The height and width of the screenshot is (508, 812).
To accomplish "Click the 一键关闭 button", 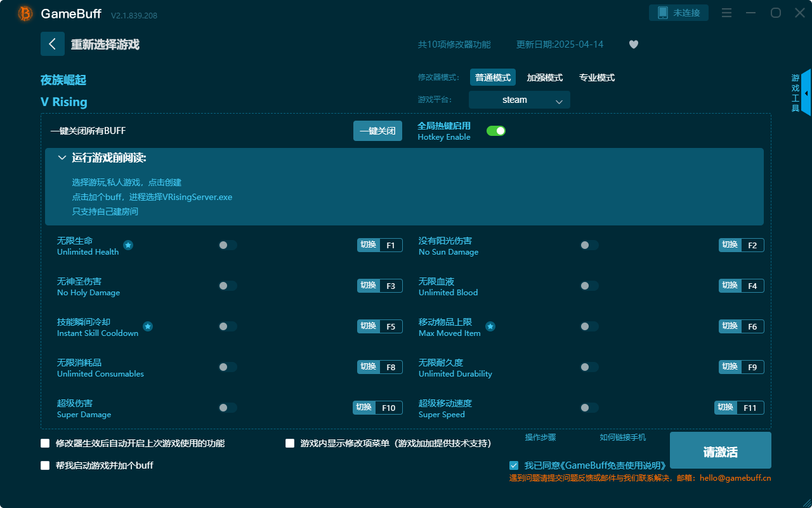I will [x=377, y=130].
